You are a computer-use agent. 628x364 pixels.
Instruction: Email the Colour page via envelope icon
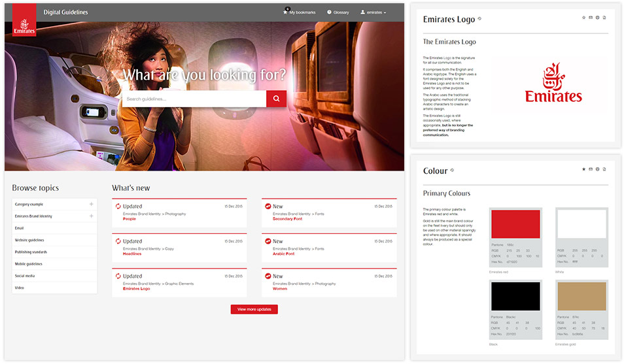[591, 169]
